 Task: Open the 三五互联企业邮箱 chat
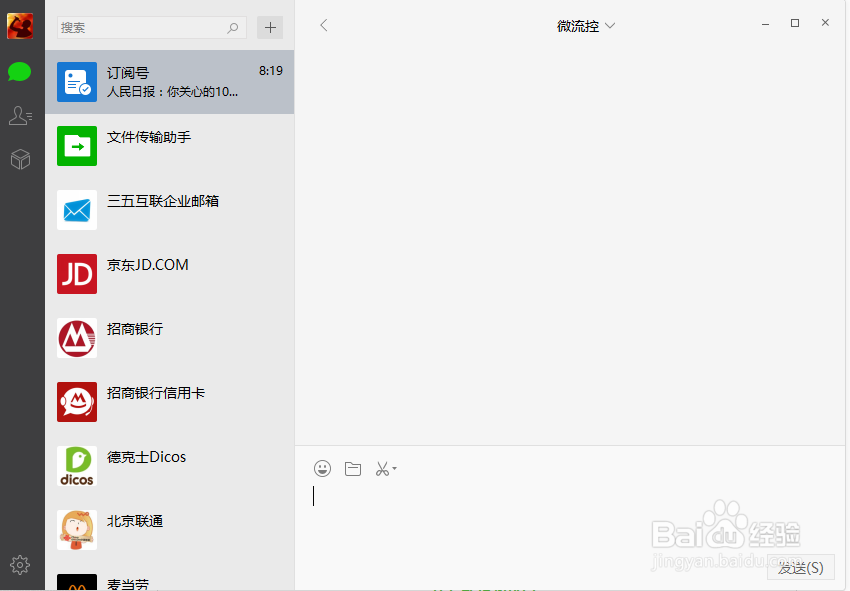pos(170,210)
